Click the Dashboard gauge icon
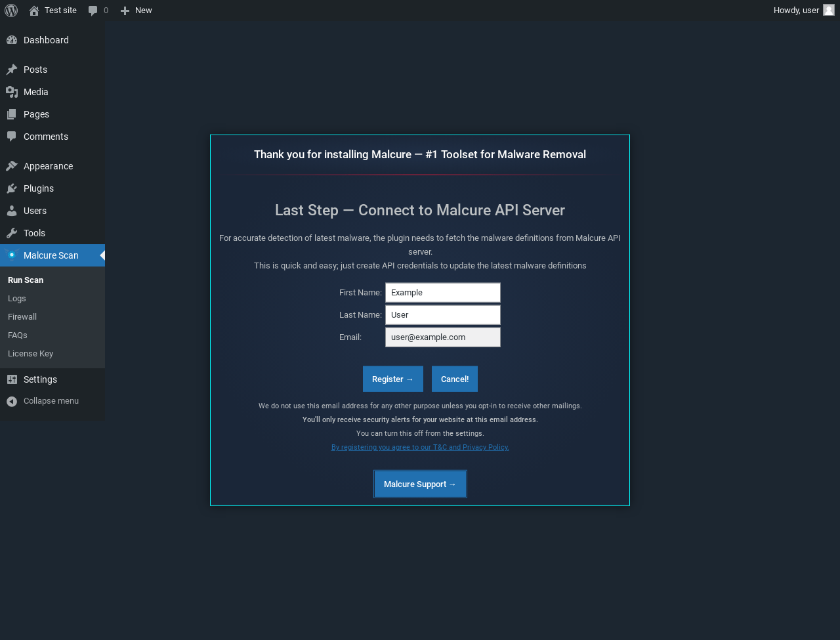 [x=12, y=40]
